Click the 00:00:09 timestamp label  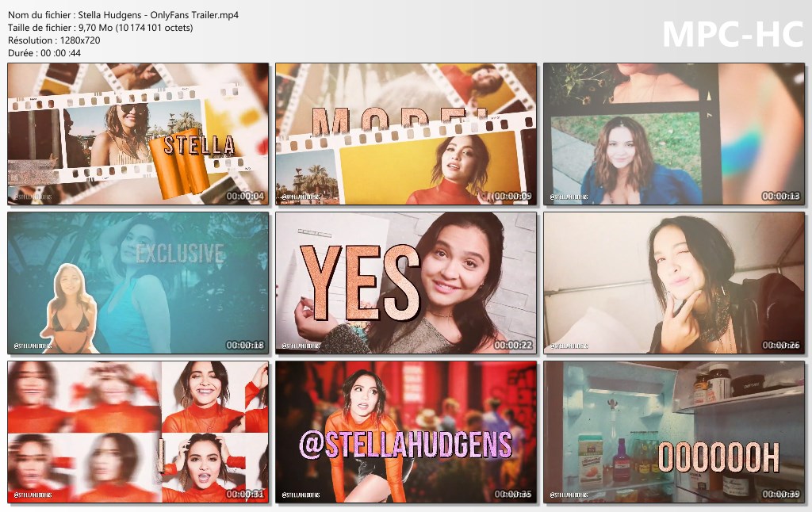point(513,196)
